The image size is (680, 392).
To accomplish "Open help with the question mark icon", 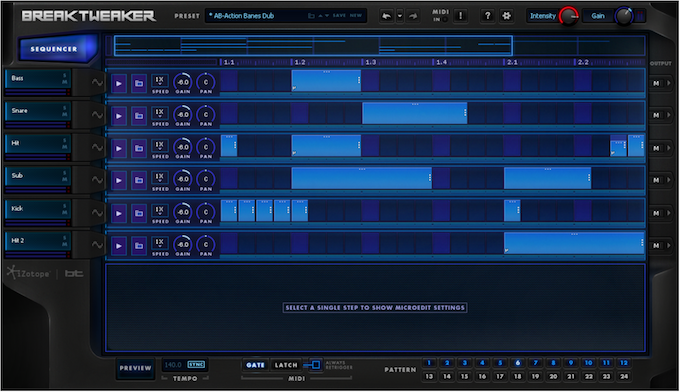I will 487,16.
